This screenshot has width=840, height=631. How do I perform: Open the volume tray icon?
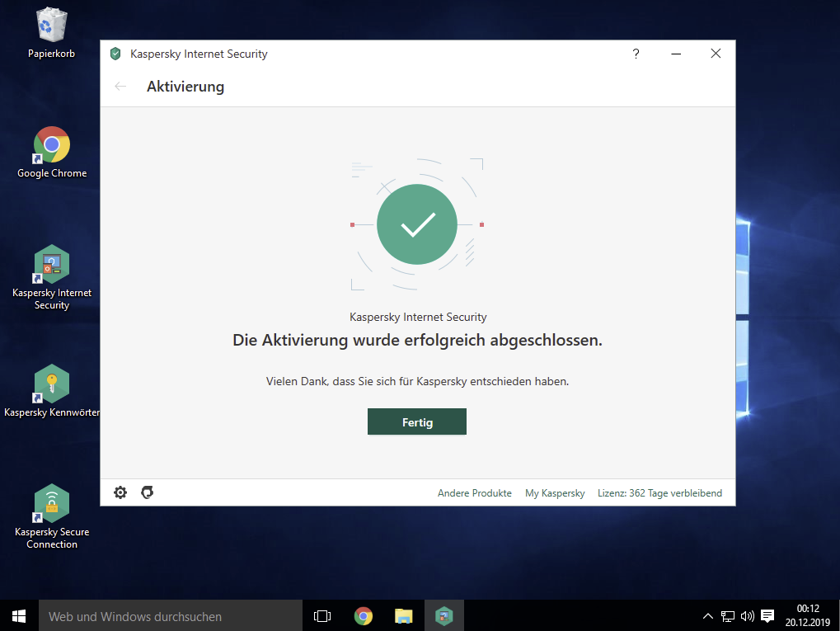click(748, 616)
